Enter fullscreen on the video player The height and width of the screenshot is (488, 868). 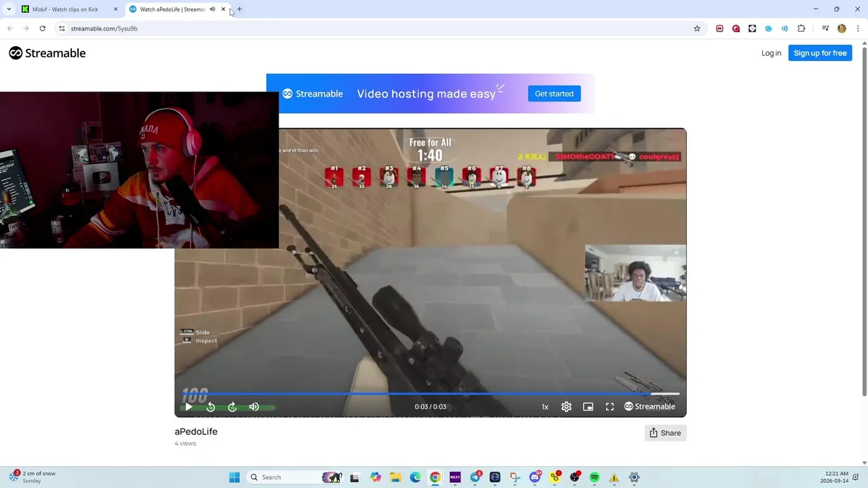610,407
